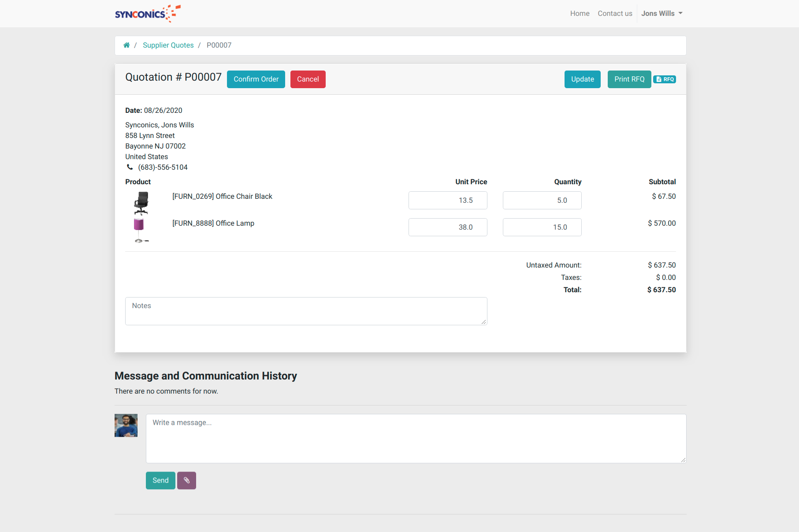Click the paperclip attachment button
The width and height of the screenshot is (799, 532).
click(x=186, y=480)
